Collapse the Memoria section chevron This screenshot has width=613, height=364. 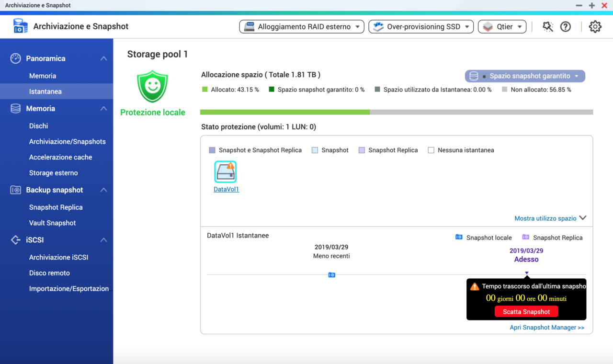pos(103,109)
